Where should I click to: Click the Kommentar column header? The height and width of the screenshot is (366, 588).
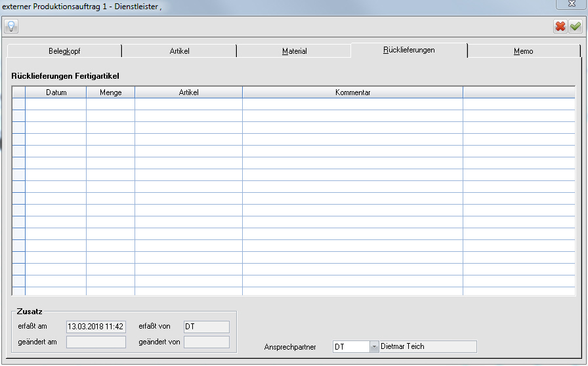[x=352, y=92]
